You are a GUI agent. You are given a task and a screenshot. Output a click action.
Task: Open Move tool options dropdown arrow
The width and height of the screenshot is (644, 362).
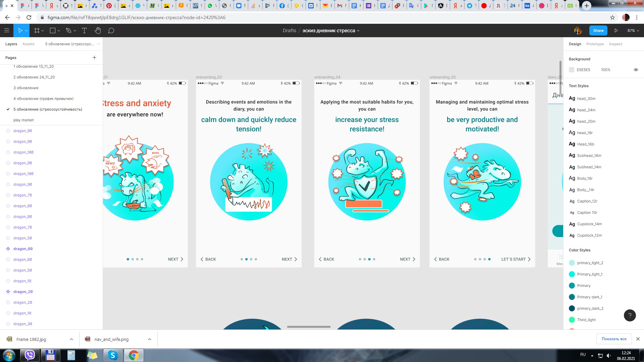coord(26,31)
